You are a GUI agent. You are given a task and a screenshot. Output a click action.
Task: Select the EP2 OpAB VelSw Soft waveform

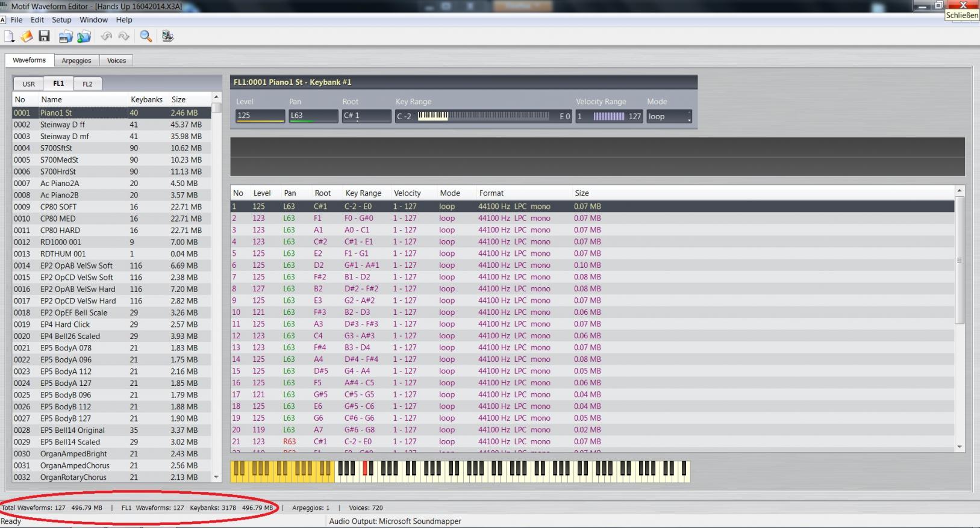(112, 266)
